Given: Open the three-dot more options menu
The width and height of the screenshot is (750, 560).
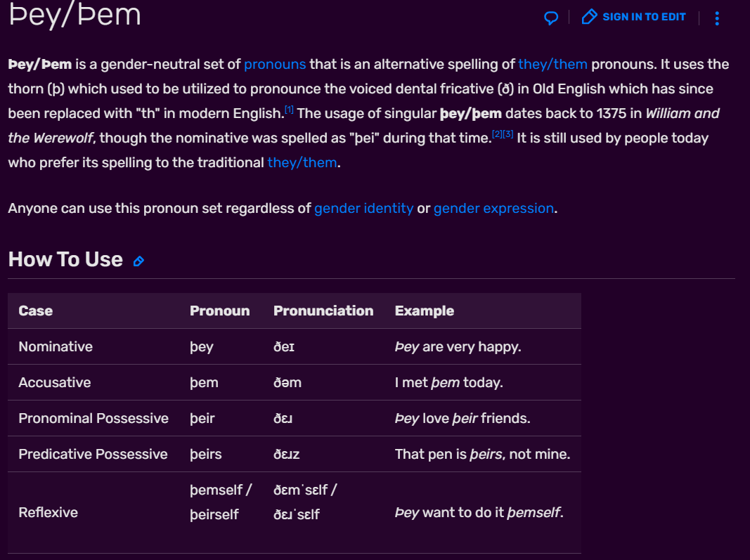Looking at the screenshot, I should pos(716,18).
